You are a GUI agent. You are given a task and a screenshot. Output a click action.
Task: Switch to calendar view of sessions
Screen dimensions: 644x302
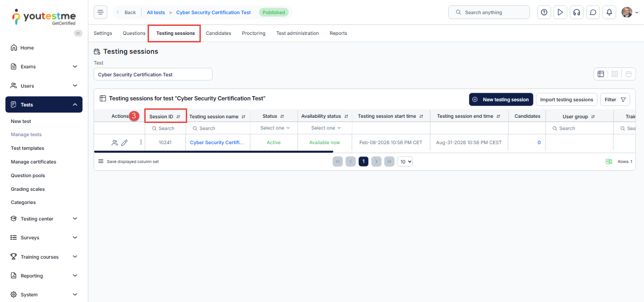pos(628,74)
